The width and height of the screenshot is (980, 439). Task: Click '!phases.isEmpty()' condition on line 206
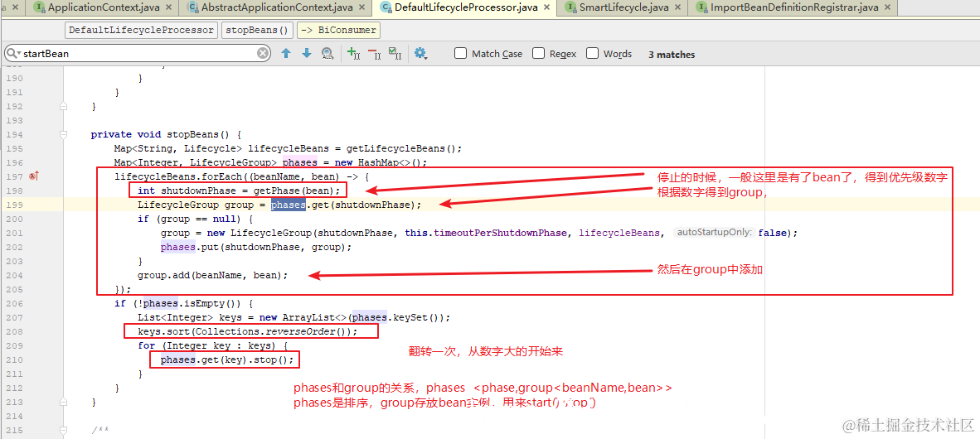(x=189, y=303)
